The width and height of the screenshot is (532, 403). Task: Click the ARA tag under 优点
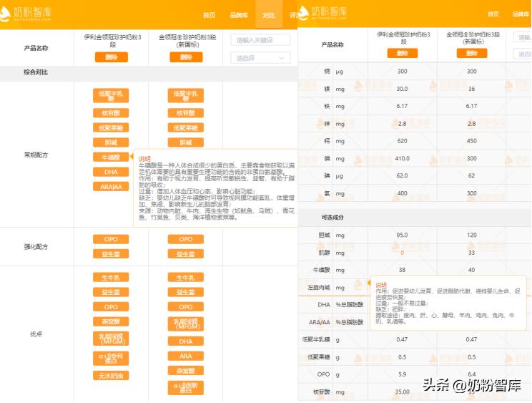coord(186,356)
